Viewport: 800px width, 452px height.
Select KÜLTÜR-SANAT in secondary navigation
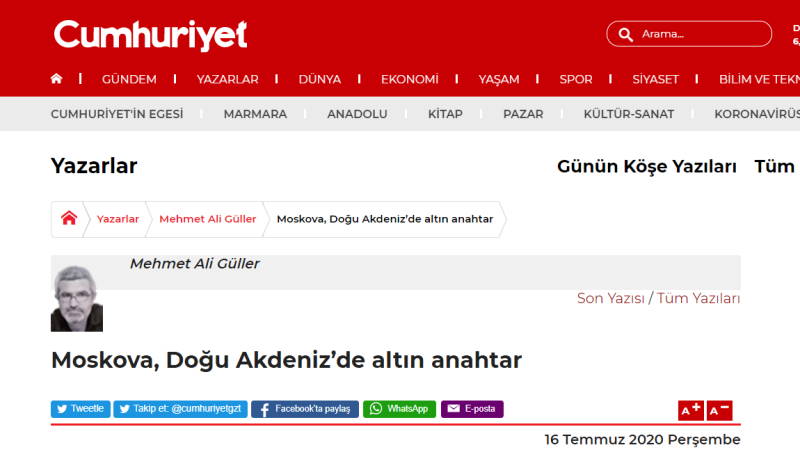coord(628,114)
